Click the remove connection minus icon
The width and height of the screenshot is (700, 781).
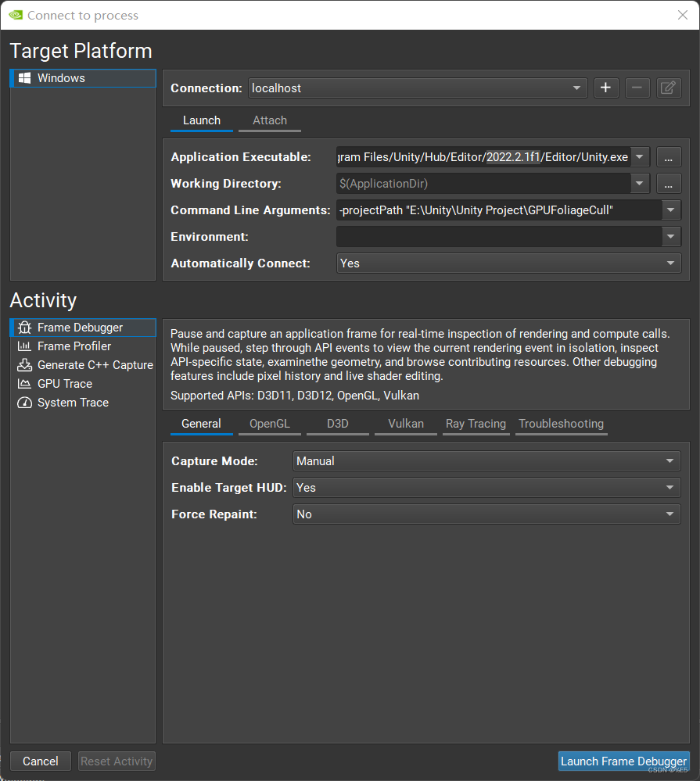point(637,88)
